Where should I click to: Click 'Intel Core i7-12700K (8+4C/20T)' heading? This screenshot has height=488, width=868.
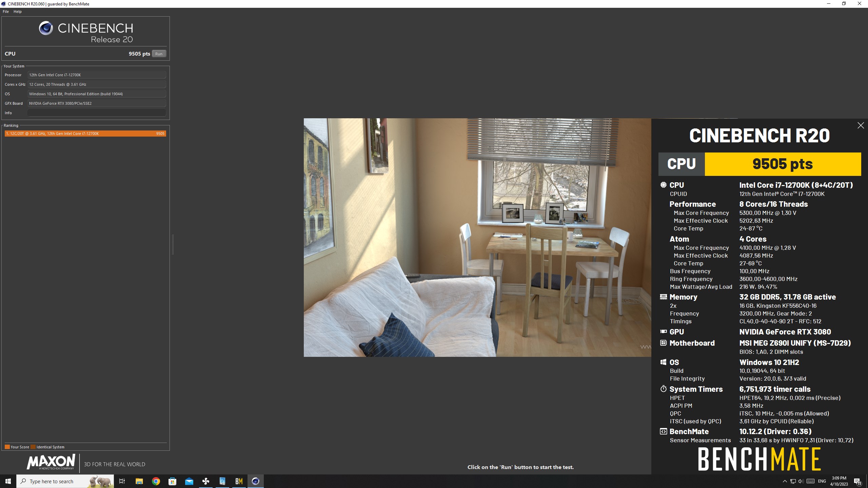[796, 185]
